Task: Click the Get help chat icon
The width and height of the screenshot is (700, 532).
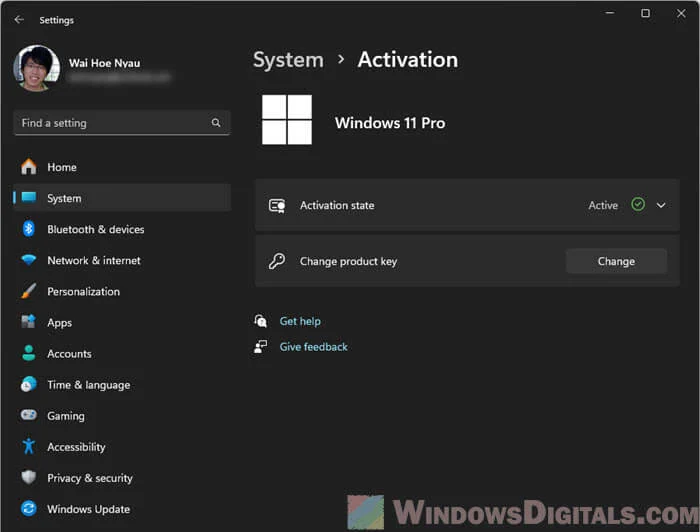Action: pos(261,321)
